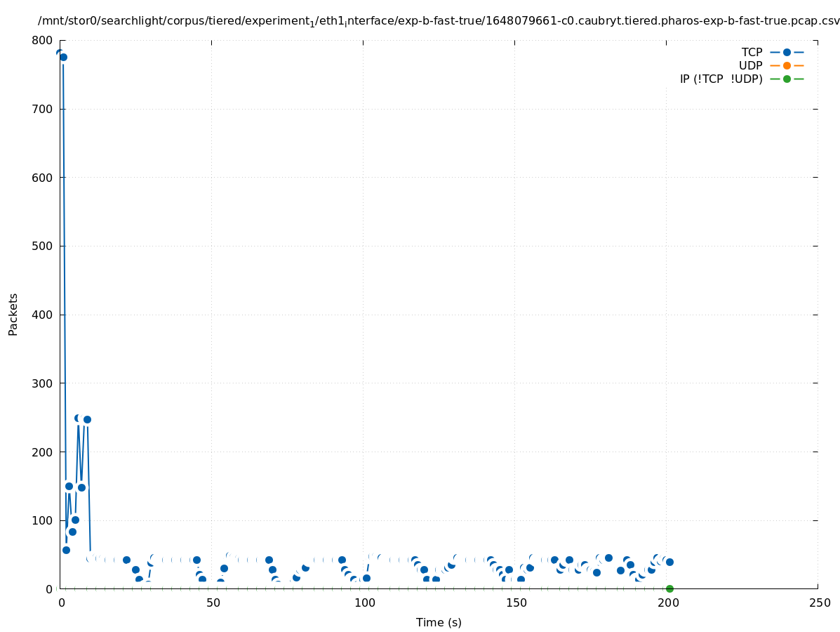Click the blue TCP legend marker
840x632 pixels.
(787, 53)
